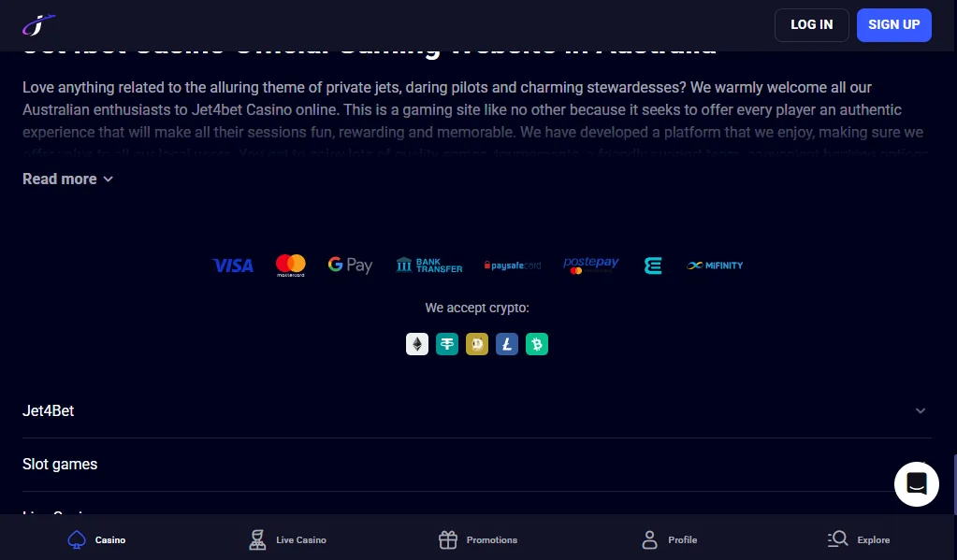Click the paysafecard logo
The image size is (957, 560).
pos(513,266)
